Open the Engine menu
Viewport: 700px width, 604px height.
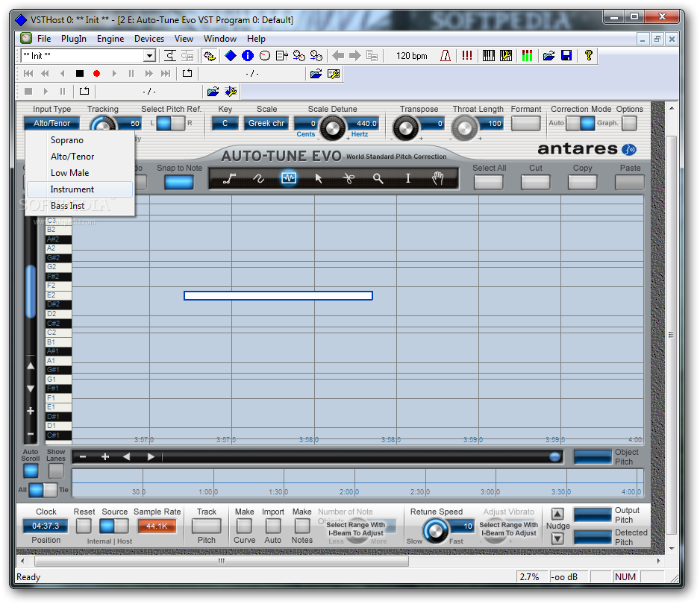[x=110, y=39]
